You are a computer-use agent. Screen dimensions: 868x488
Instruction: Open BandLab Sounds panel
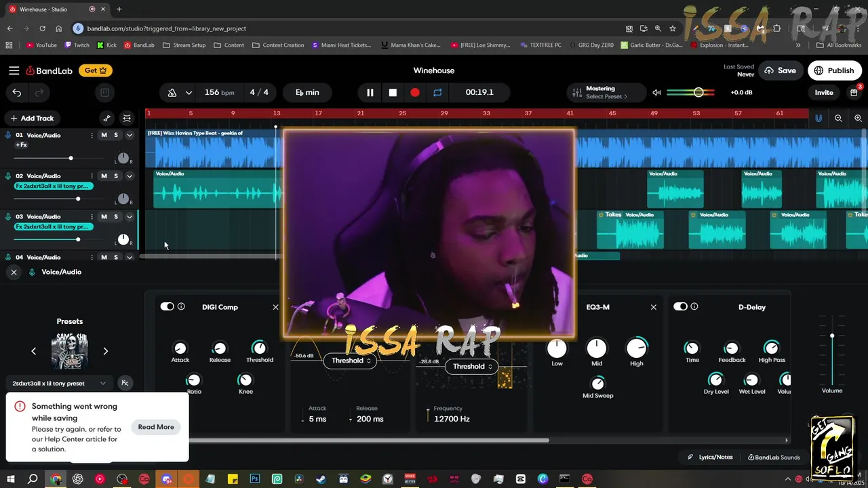tap(774, 457)
